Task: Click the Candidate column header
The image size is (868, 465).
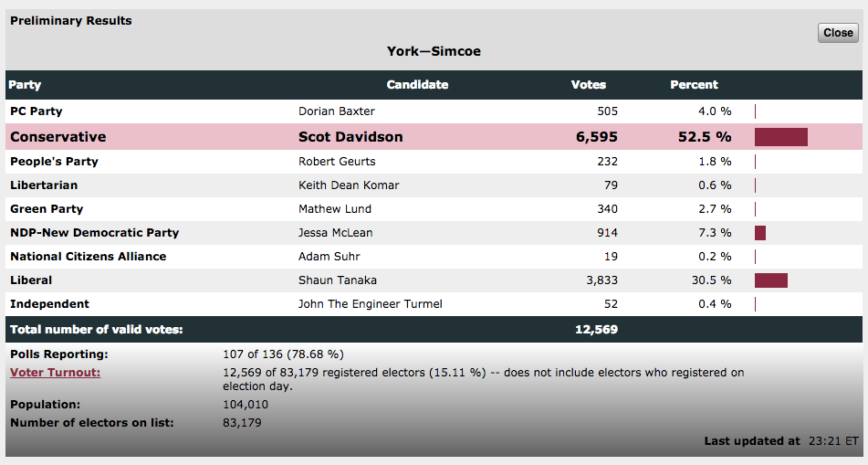Action: [417, 85]
